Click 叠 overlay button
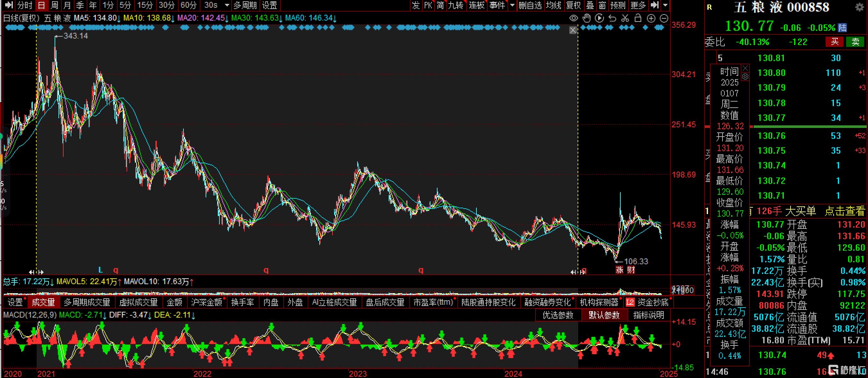The width and height of the screenshot is (868, 378). pos(590,5)
